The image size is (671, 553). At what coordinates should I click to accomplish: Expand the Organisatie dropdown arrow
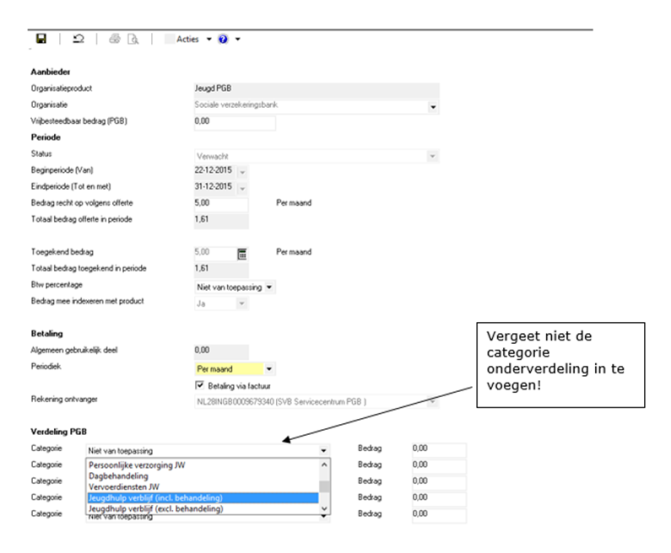(x=433, y=106)
